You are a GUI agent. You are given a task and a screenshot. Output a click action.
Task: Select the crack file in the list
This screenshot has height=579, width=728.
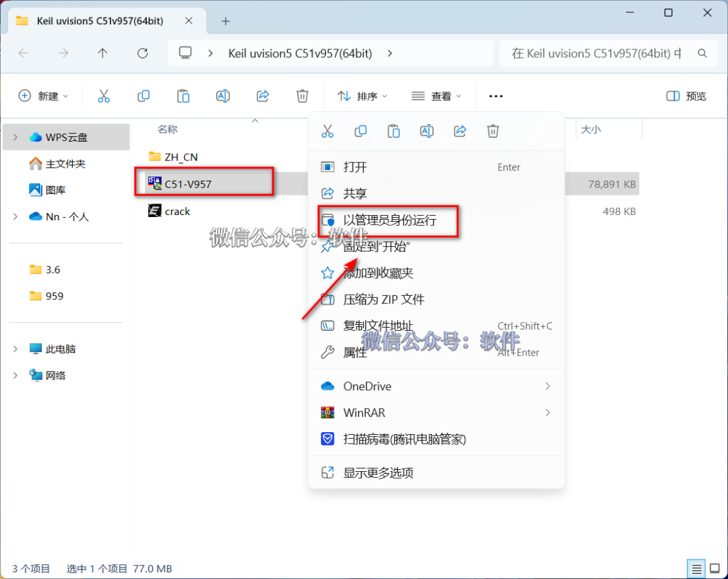pyautogui.click(x=177, y=212)
